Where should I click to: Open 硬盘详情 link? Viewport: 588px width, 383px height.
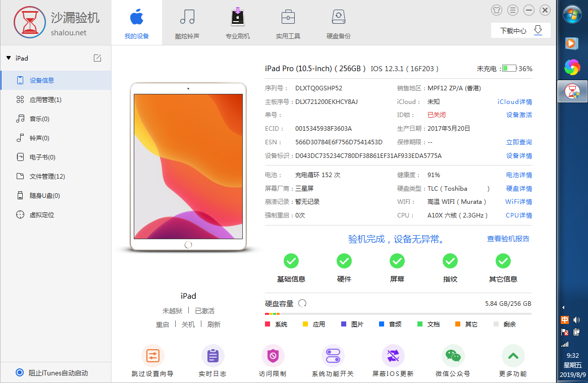(x=519, y=189)
